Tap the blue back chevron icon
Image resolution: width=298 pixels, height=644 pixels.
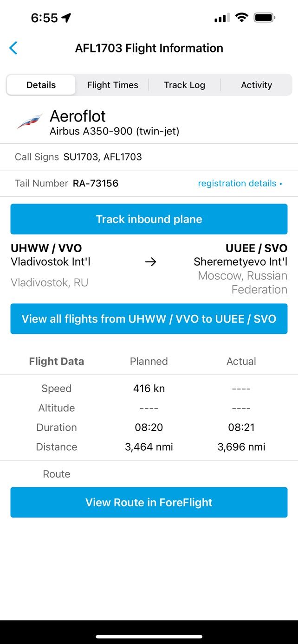(x=13, y=48)
